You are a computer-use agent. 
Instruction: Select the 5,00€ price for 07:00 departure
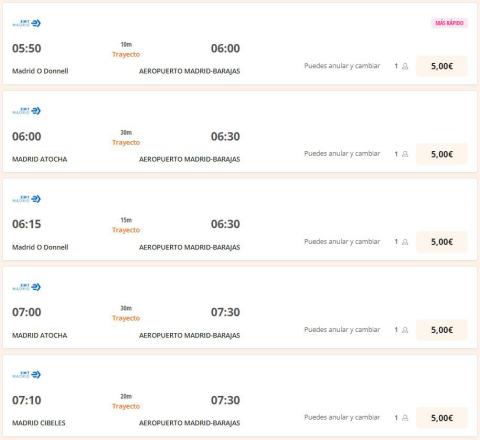(442, 330)
